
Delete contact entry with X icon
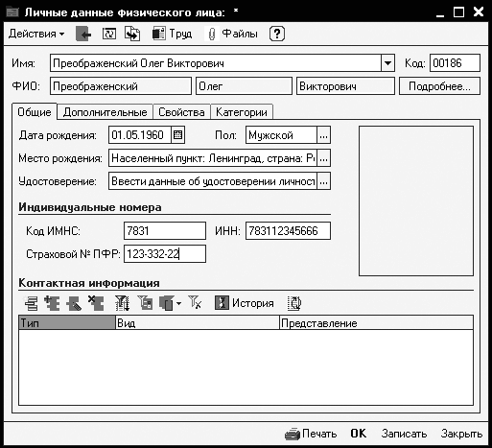tap(96, 303)
